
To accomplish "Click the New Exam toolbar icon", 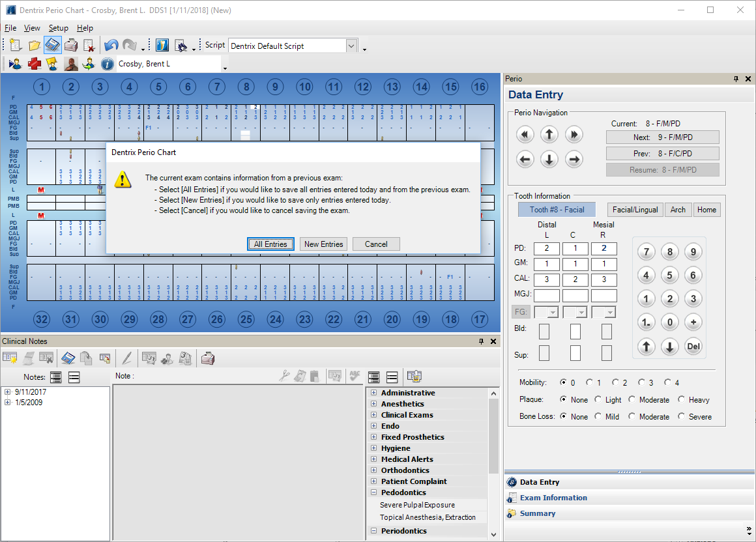I will coord(16,46).
